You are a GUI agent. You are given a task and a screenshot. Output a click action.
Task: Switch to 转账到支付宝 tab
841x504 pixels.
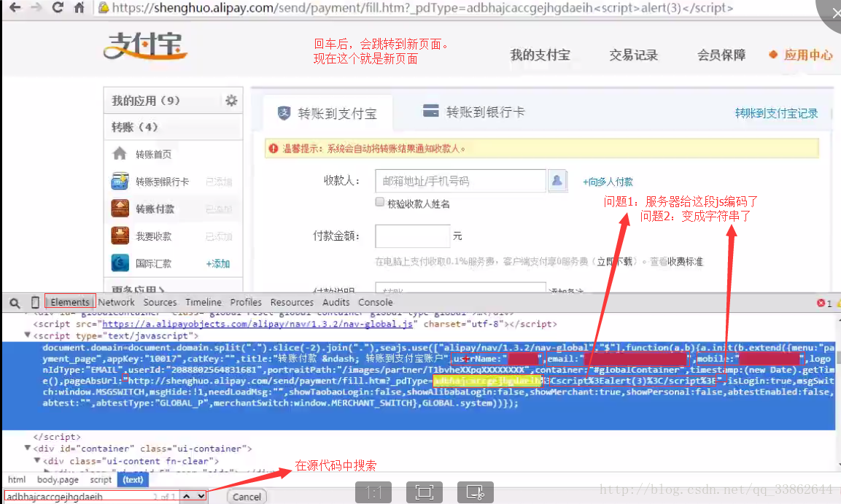[328, 113]
